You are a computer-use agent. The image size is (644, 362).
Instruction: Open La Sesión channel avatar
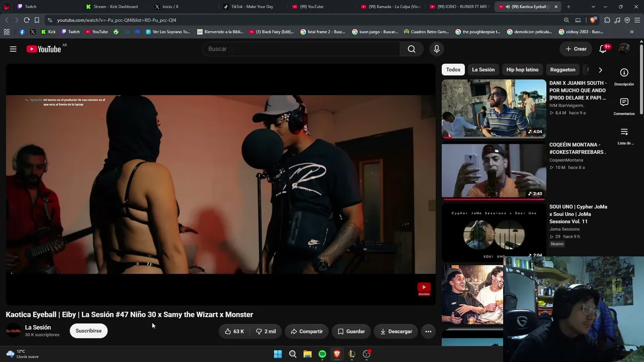pos(13,331)
